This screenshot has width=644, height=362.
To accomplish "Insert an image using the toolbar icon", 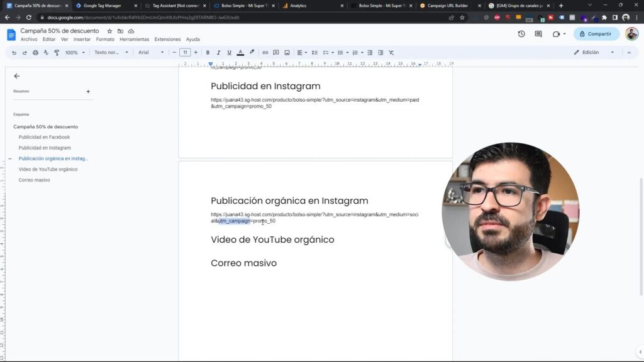I will pos(287,53).
